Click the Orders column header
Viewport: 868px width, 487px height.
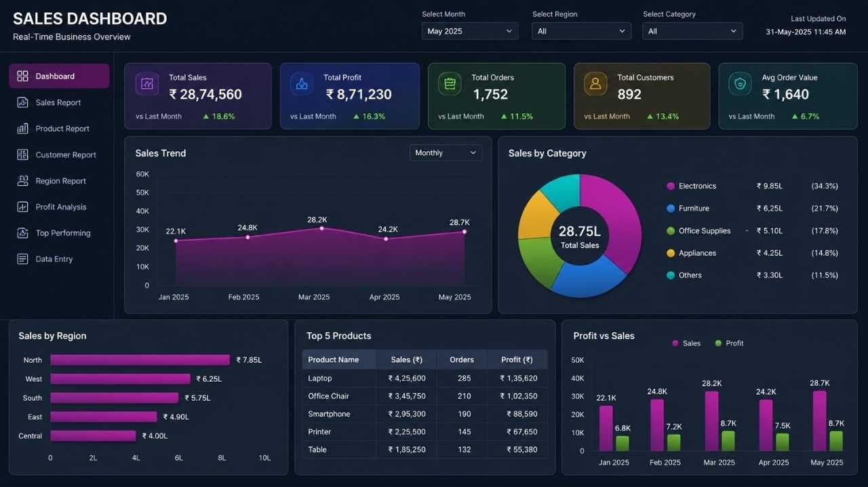[462, 359]
